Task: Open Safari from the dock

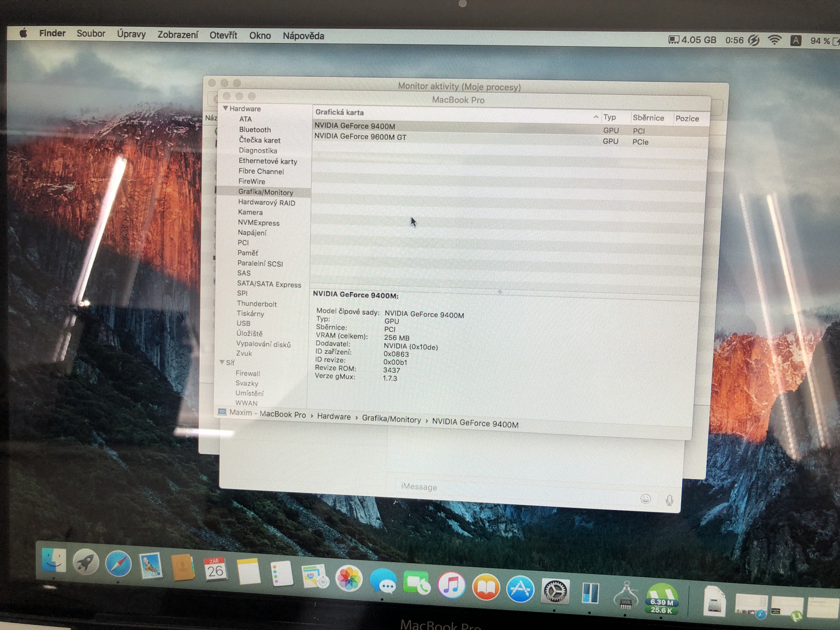Action: [x=118, y=564]
